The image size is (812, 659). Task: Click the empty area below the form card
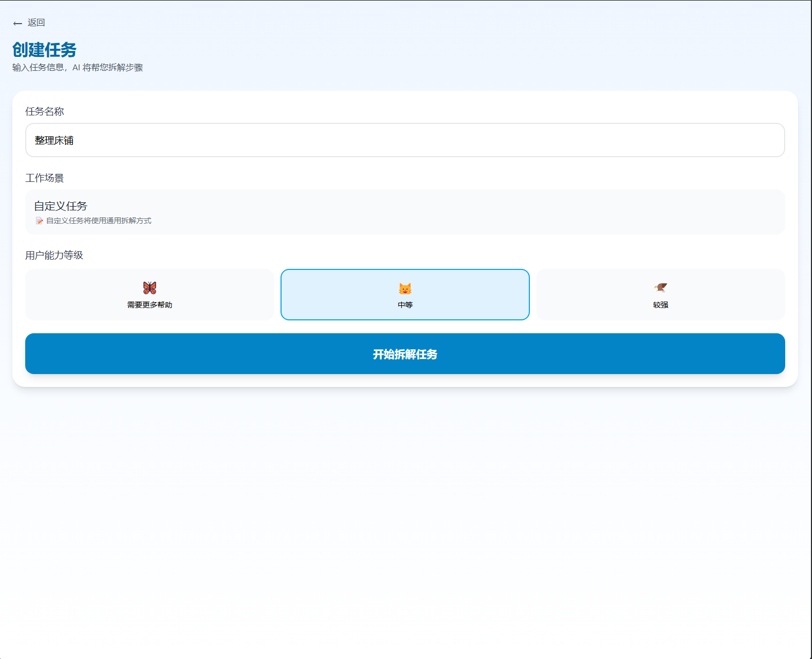(x=405, y=510)
